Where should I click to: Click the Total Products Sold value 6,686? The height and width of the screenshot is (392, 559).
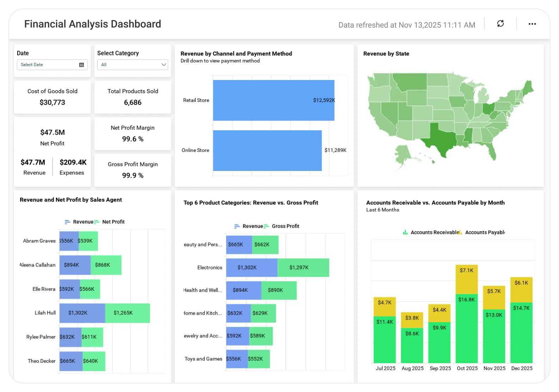pyautogui.click(x=133, y=103)
